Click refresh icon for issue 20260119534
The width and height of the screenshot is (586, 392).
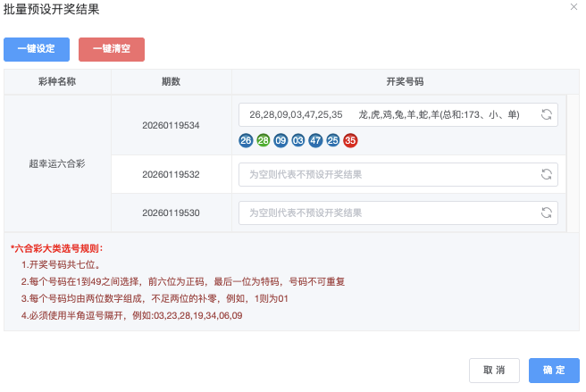click(546, 115)
